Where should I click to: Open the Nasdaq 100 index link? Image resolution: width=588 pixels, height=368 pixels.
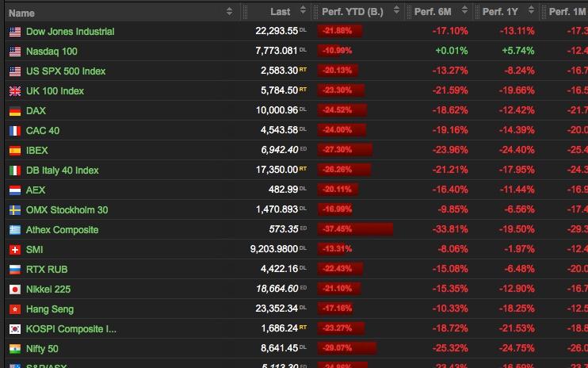pos(52,52)
